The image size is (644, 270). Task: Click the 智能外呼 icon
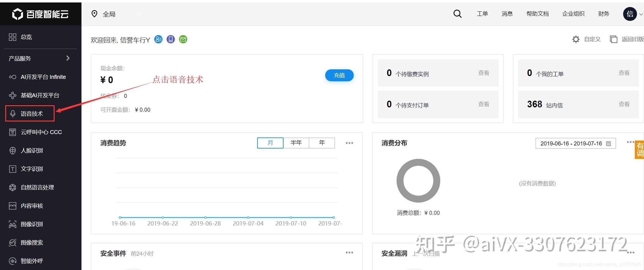click(13, 261)
